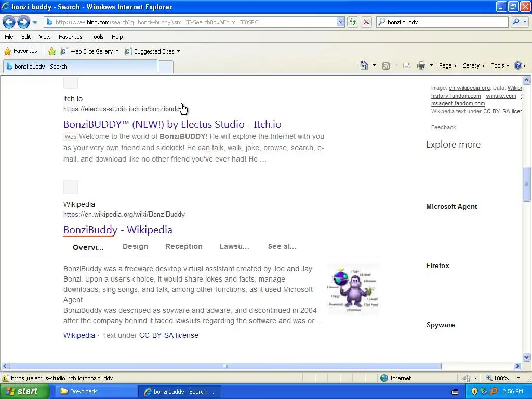The width and height of the screenshot is (532, 399).
Task: Click the Print icon
Action: tap(421, 65)
